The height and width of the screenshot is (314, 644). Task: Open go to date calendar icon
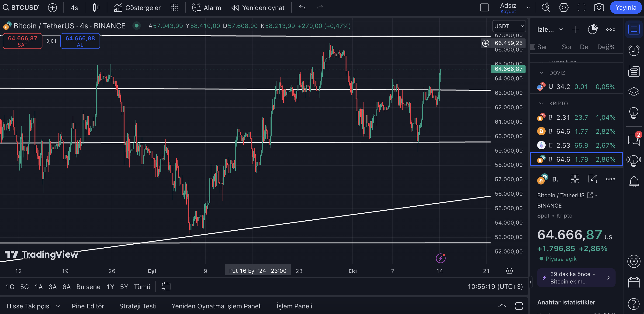(x=166, y=286)
